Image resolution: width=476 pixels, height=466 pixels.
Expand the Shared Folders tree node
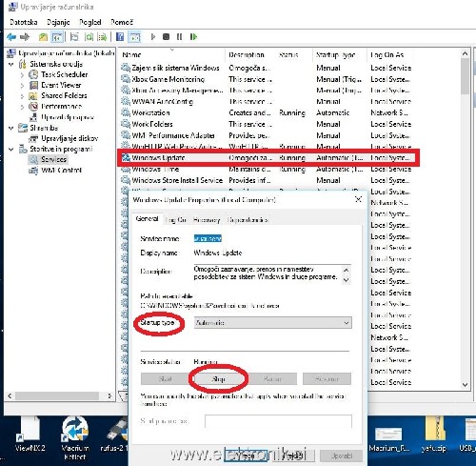click(x=22, y=96)
